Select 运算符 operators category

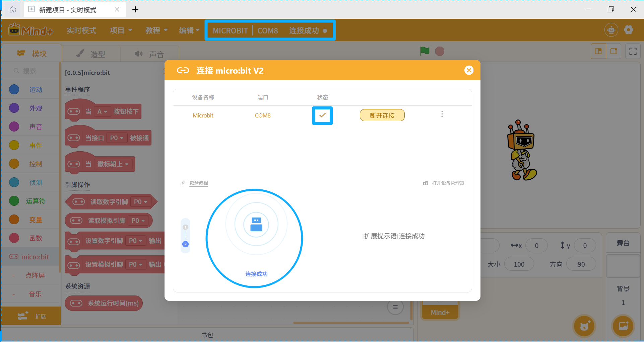click(x=30, y=201)
